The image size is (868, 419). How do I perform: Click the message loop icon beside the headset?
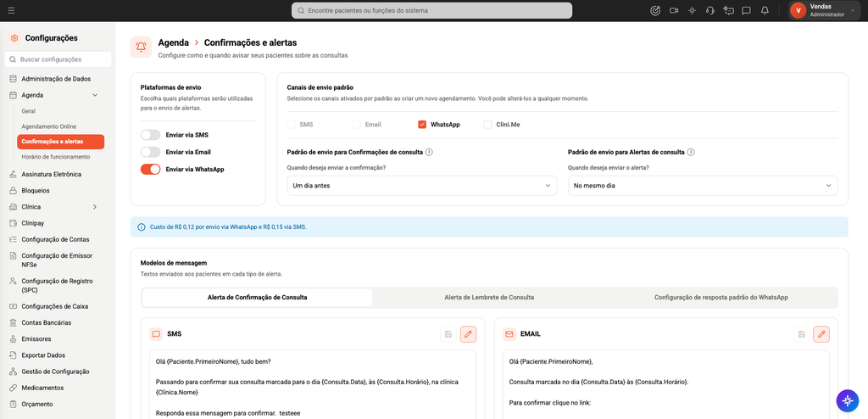tap(728, 10)
